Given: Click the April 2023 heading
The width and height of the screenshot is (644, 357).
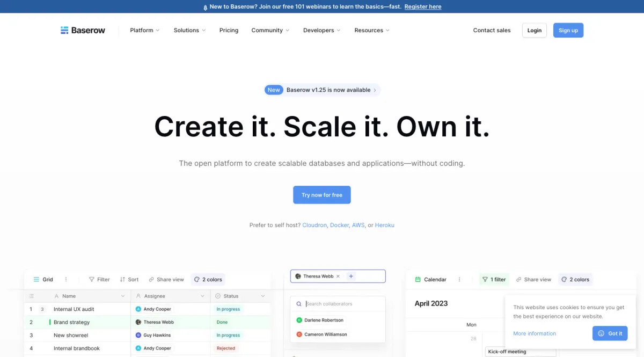Looking at the screenshot, I should pos(431,303).
